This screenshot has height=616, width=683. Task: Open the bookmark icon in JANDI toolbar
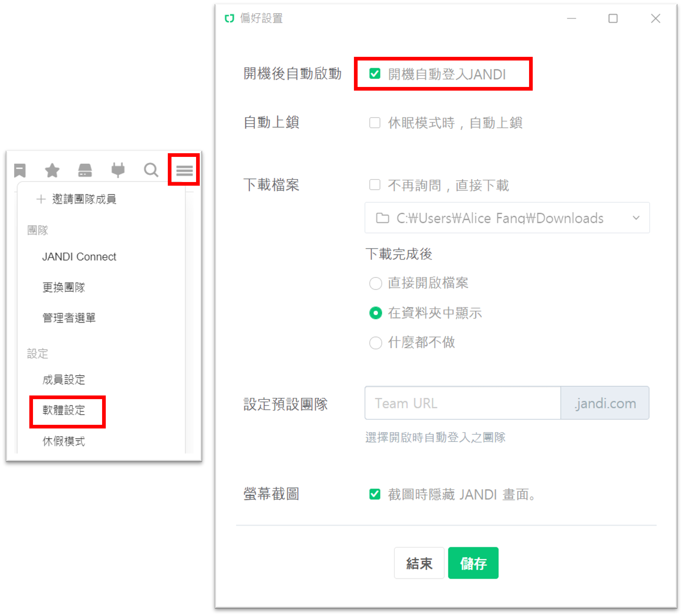pyautogui.click(x=20, y=170)
